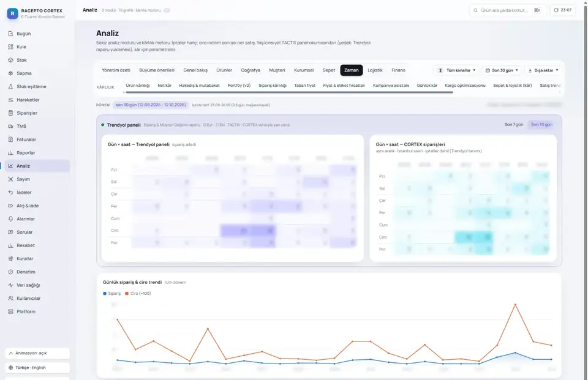The image size is (588, 380).
Task: Select Son 30 gün in Trendyol paneli
Action: point(541,124)
